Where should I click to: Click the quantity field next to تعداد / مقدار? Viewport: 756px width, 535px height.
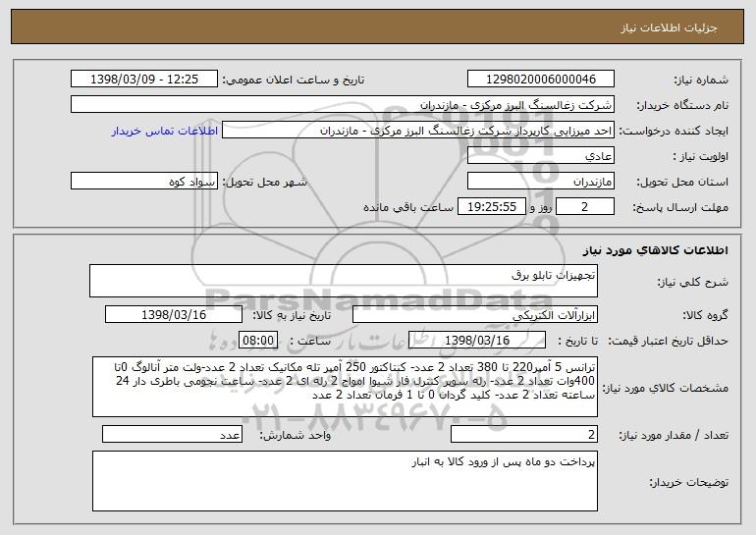(x=524, y=434)
